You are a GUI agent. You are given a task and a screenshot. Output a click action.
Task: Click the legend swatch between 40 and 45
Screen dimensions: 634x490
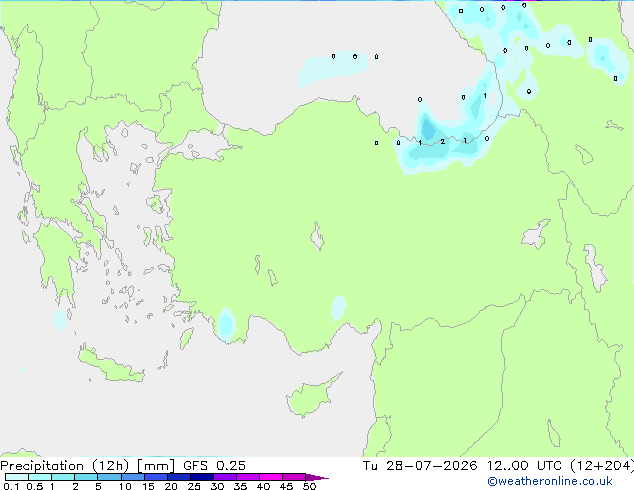coord(271,477)
